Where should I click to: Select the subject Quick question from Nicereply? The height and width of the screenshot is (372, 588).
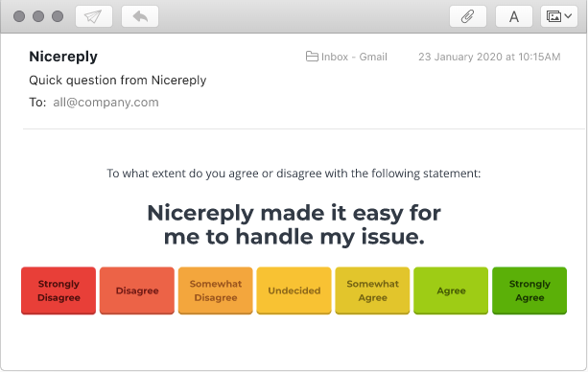coord(118,81)
